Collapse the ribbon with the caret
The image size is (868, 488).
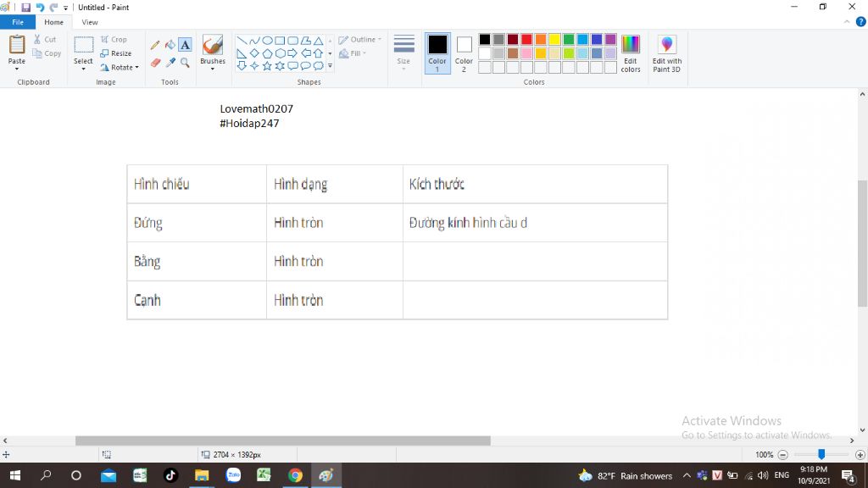847,22
